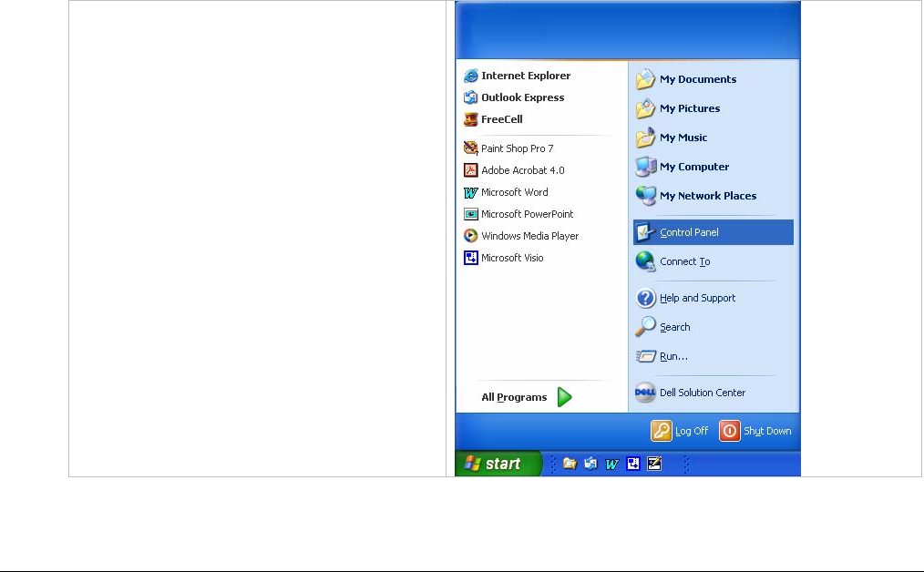Image resolution: width=924 pixels, height=572 pixels.
Task: Select the highlighted Control Panel entry
Action: (x=713, y=232)
